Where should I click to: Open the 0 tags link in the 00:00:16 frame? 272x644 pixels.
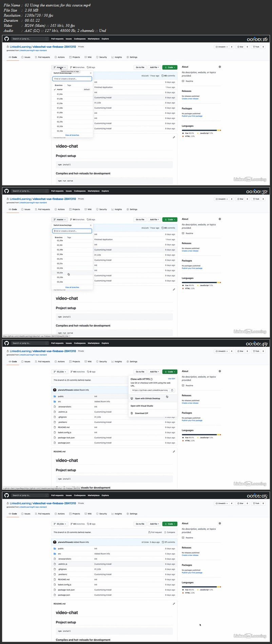91,67
